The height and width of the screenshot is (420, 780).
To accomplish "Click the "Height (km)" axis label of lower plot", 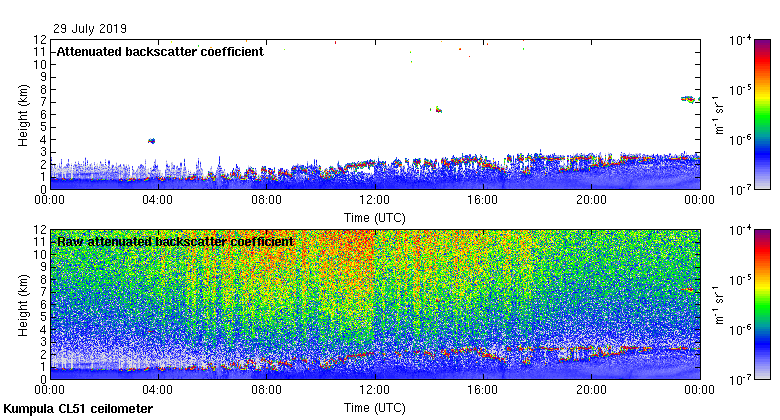I will coord(23,303).
